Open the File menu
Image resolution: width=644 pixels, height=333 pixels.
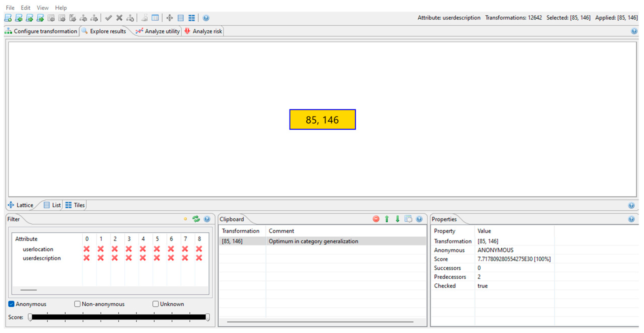pyautogui.click(x=10, y=8)
